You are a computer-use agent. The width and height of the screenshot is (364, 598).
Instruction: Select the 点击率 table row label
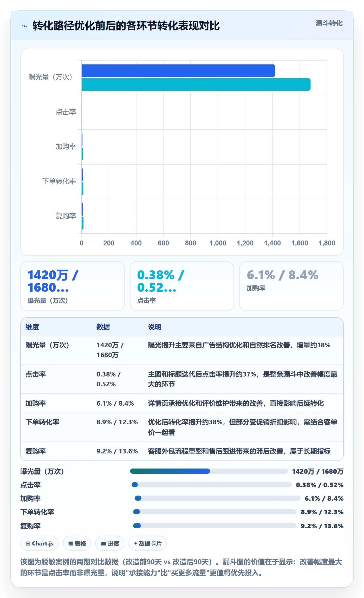(36, 374)
